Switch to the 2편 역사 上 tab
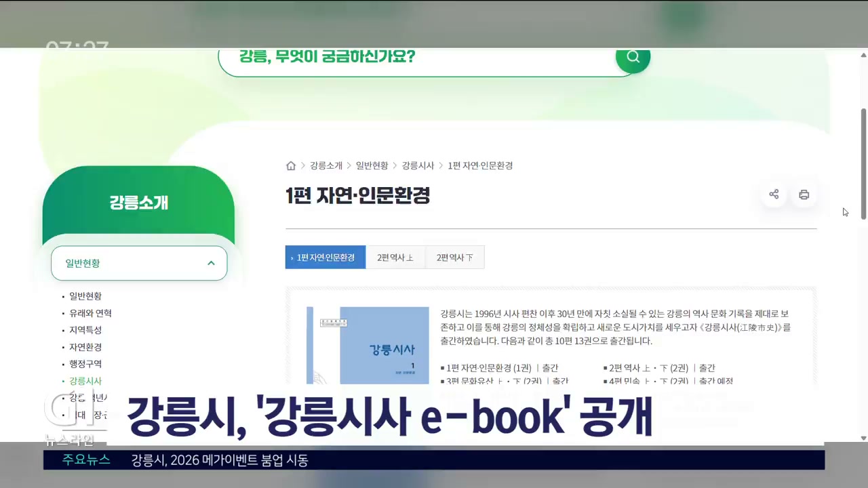Image resolution: width=868 pixels, height=488 pixels. pos(395,258)
